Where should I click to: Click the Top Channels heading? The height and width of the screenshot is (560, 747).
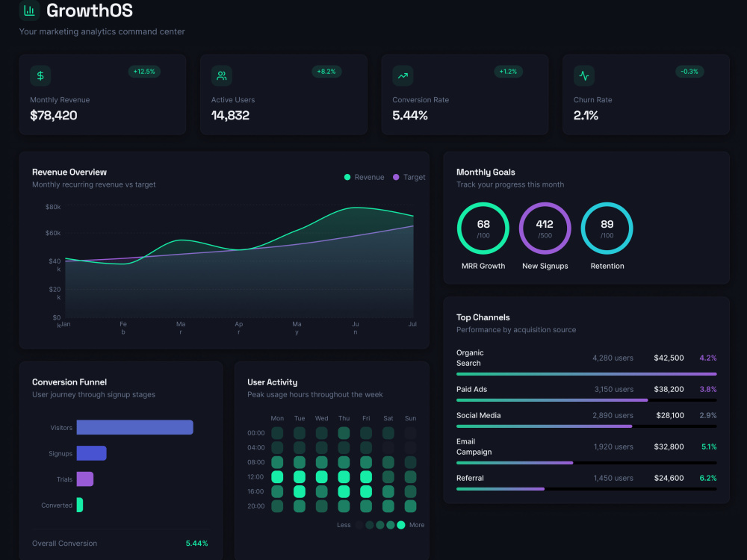click(483, 317)
